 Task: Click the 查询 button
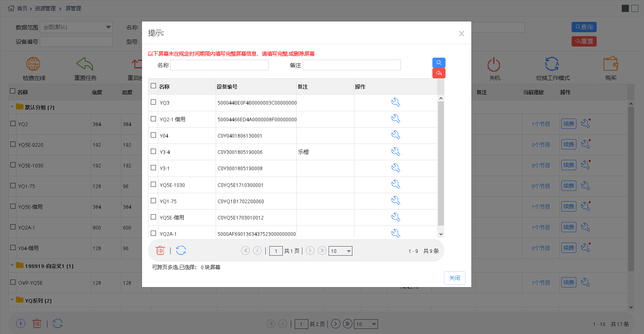pyautogui.click(x=584, y=27)
